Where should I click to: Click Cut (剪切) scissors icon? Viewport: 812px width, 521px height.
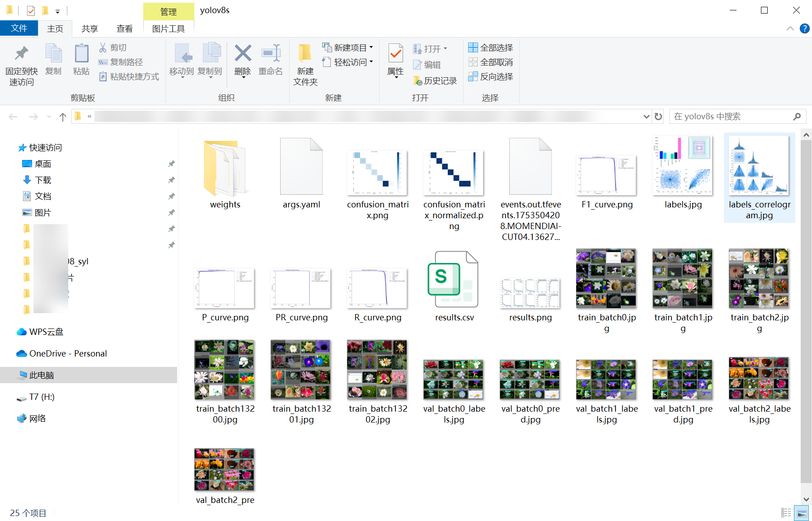click(x=103, y=47)
